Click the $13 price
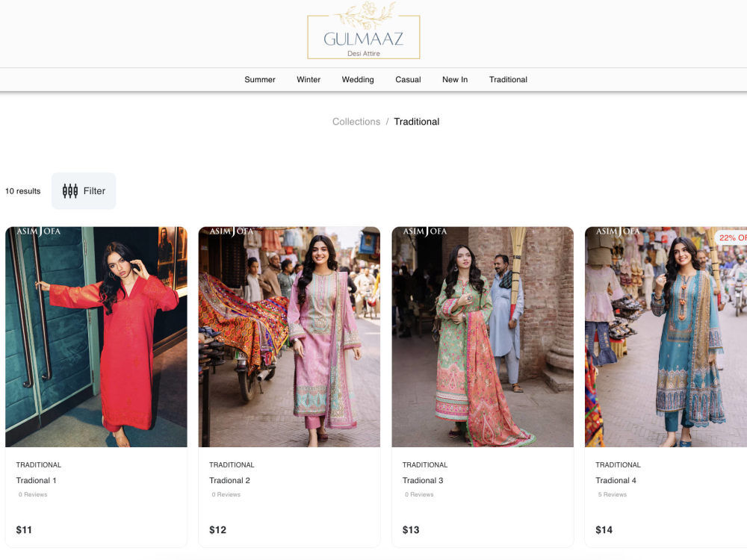Viewport: 747px width, 560px height. pyautogui.click(x=411, y=530)
